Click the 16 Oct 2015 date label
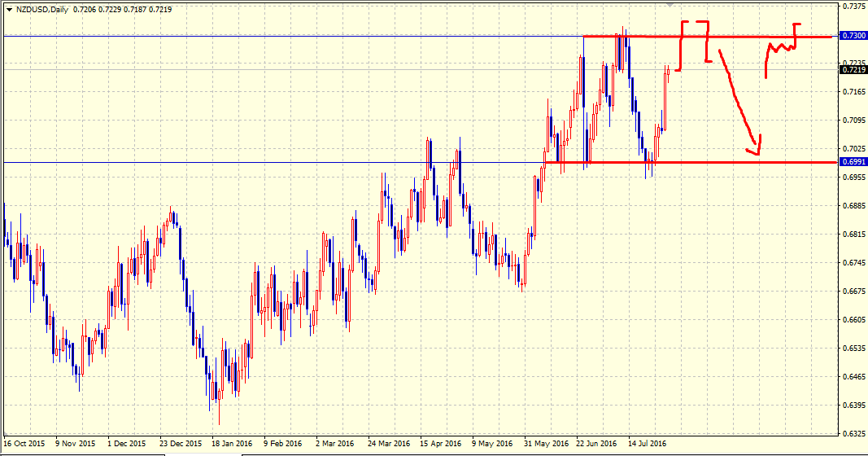 tap(24, 444)
